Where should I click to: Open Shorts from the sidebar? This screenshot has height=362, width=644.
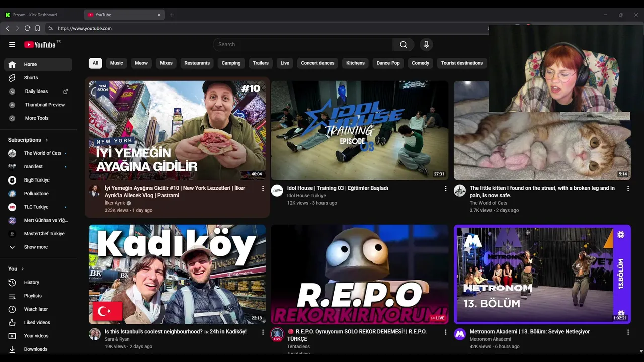pyautogui.click(x=38, y=78)
